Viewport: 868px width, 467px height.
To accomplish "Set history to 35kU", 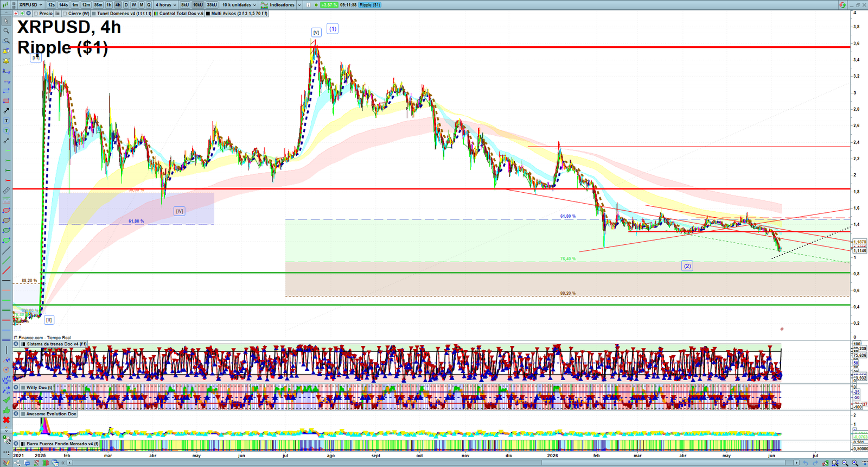I will click(x=212, y=5).
